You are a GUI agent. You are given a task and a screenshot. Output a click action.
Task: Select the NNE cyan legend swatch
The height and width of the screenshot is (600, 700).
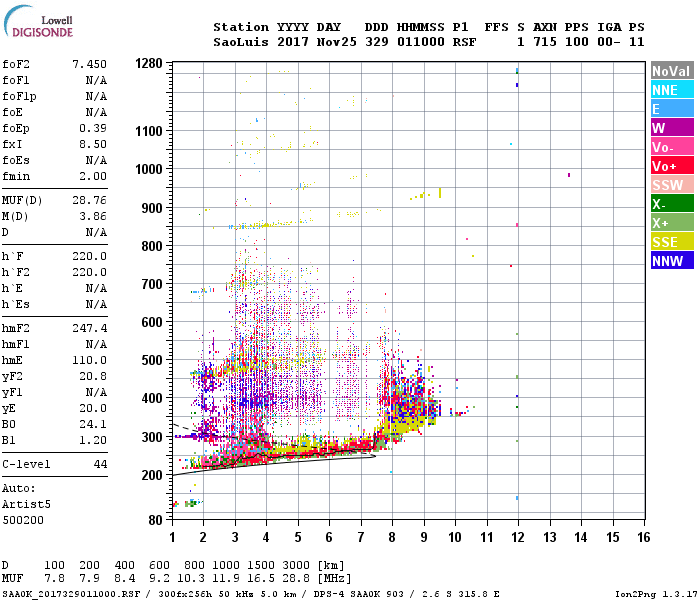pos(672,90)
